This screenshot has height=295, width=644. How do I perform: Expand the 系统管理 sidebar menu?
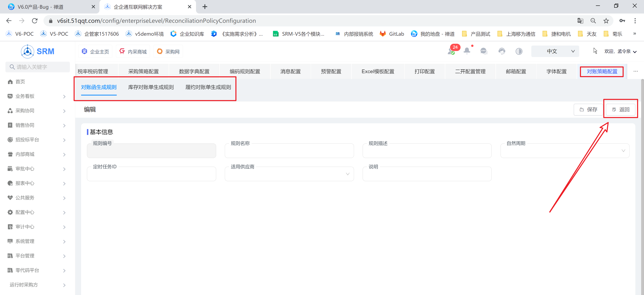point(37,241)
